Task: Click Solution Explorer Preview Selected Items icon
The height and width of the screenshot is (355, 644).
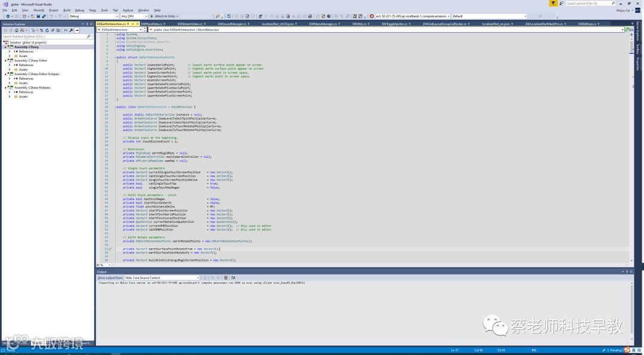Action: [77, 30]
